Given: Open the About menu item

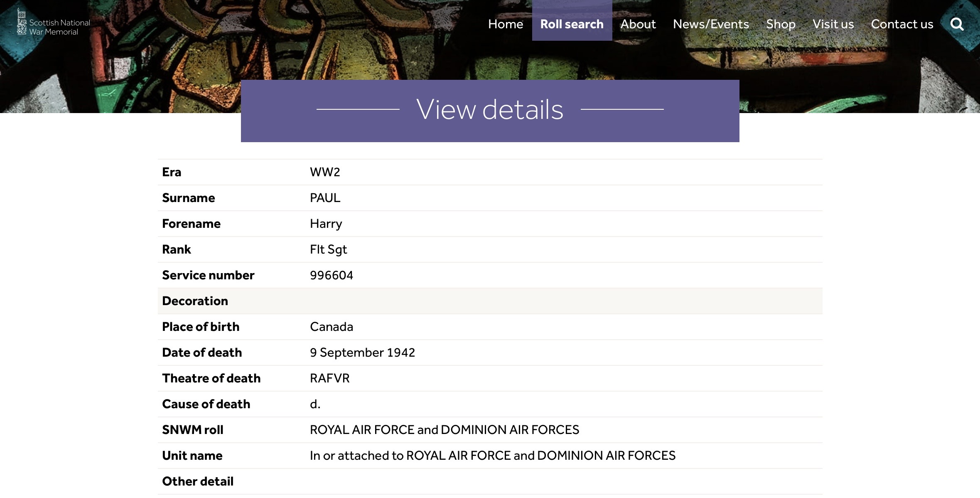Looking at the screenshot, I should [638, 24].
